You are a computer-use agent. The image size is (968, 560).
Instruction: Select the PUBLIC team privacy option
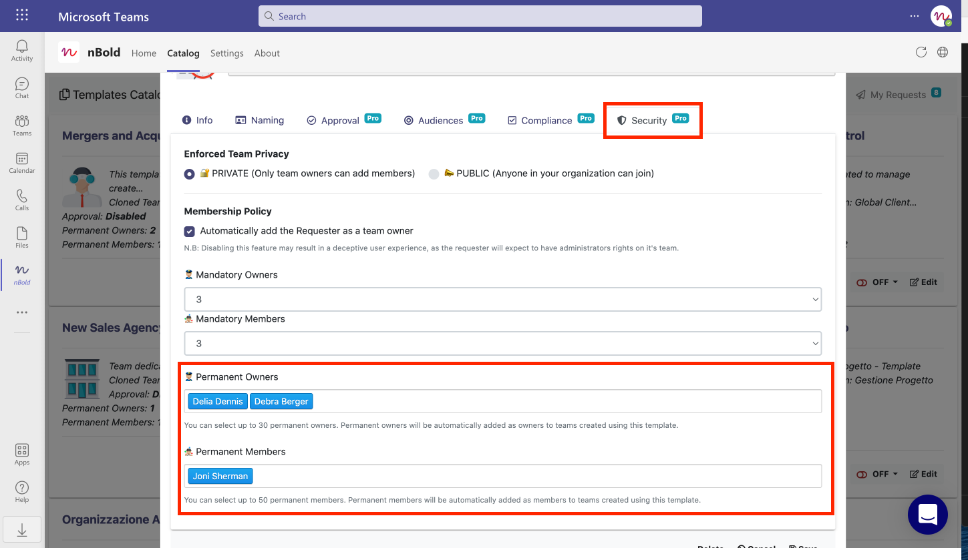[x=434, y=174]
